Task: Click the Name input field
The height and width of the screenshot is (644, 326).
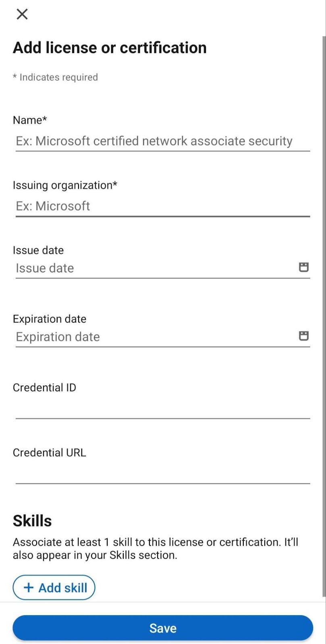Action: [x=161, y=141]
